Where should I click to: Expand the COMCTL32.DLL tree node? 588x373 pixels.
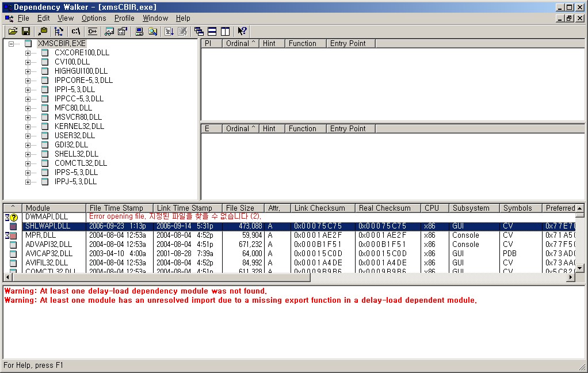click(28, 163)
